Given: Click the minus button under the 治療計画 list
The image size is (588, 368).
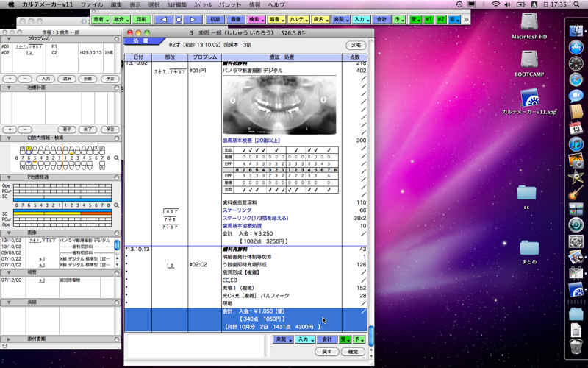Looking at the screenshot, I should 26,129.
